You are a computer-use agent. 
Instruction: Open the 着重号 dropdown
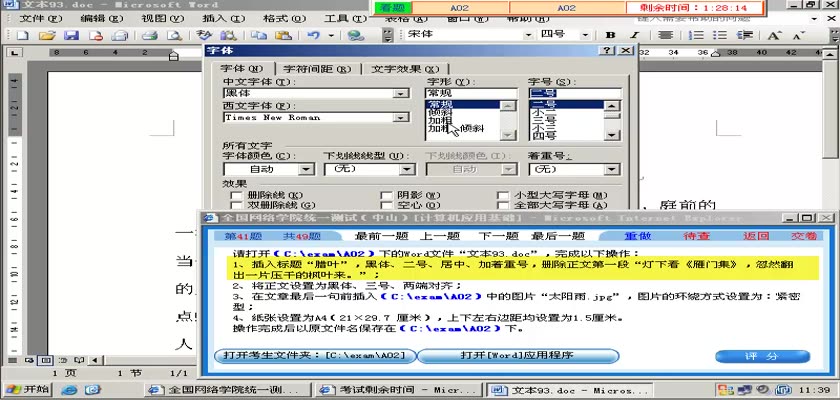coord(612,169)
